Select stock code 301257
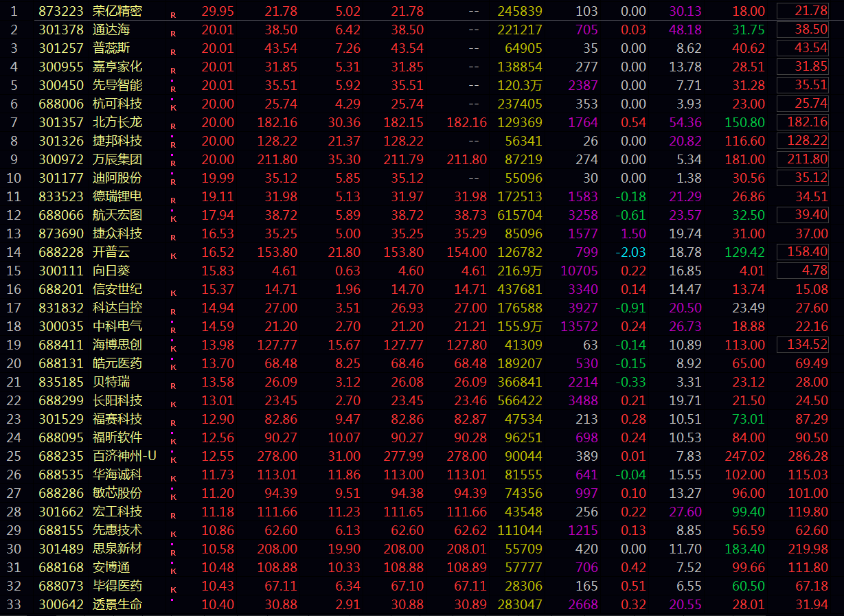Image resolution: width=844 pixels, height=616 pixels. coord(61,48)
